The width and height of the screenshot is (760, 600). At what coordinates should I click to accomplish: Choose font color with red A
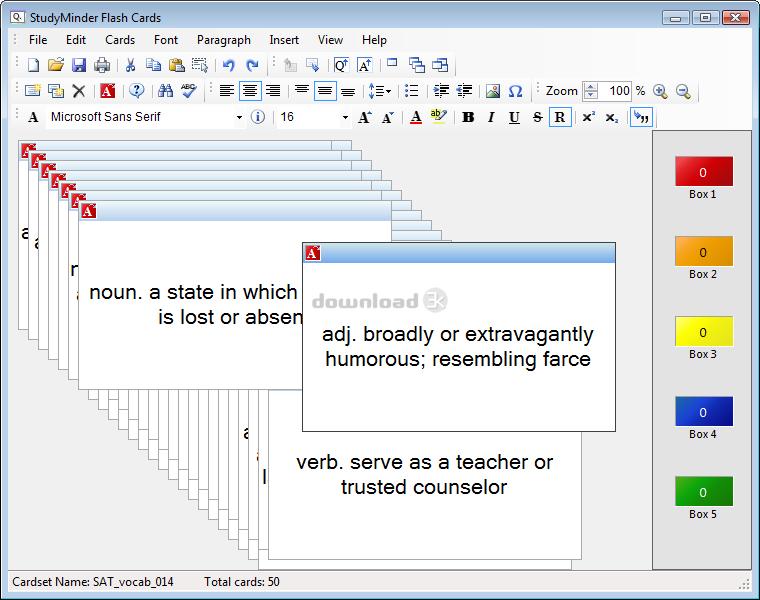pos(416,117)
